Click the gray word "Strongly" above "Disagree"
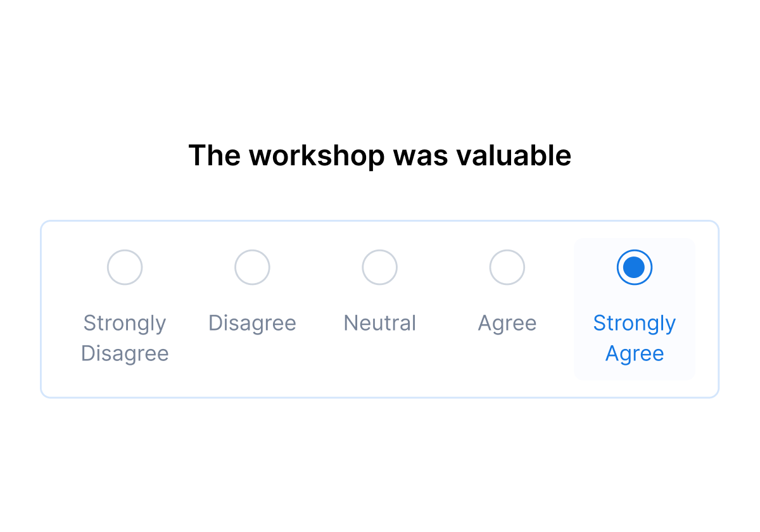Screen dimensions: 760x532 [x=125, y=323]
